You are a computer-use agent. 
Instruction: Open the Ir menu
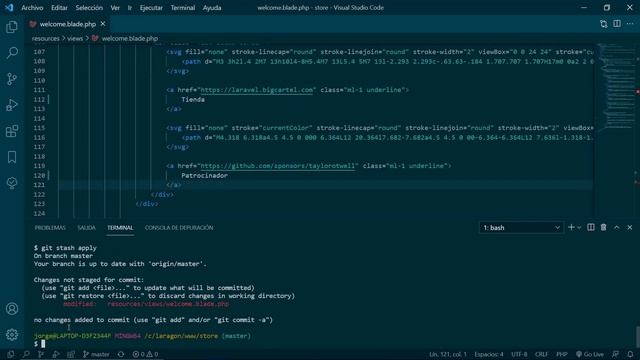click(x=130, y=8)
